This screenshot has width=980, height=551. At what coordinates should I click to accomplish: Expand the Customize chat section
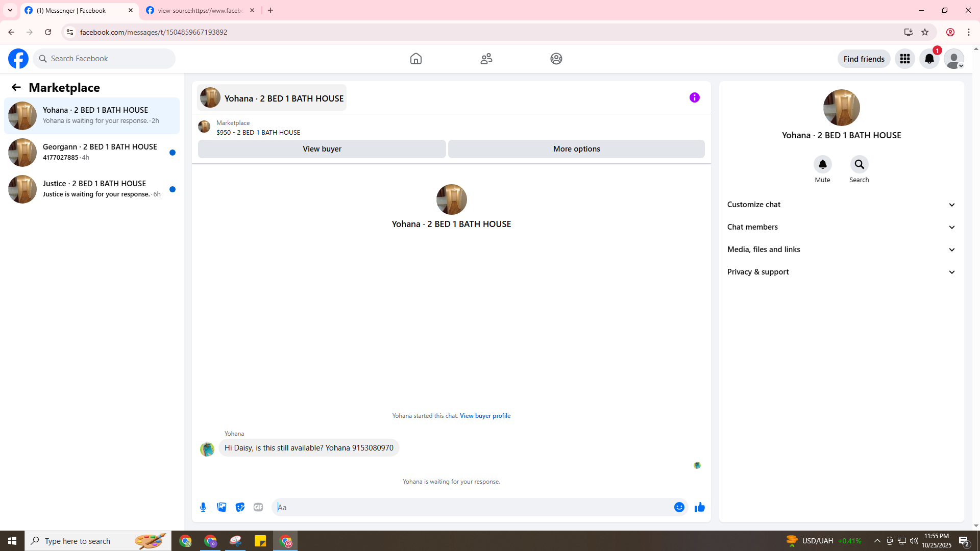[841, 205]
